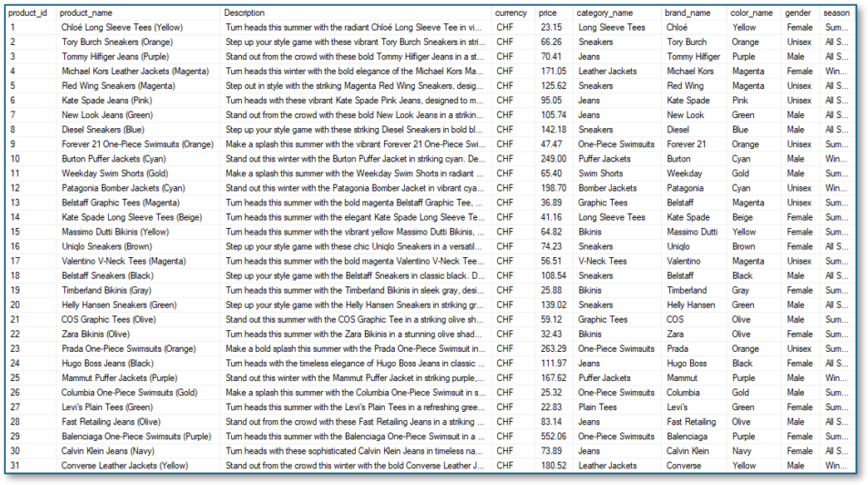Select the "V-Neck Tees" category cell

[x=602, y=260]
